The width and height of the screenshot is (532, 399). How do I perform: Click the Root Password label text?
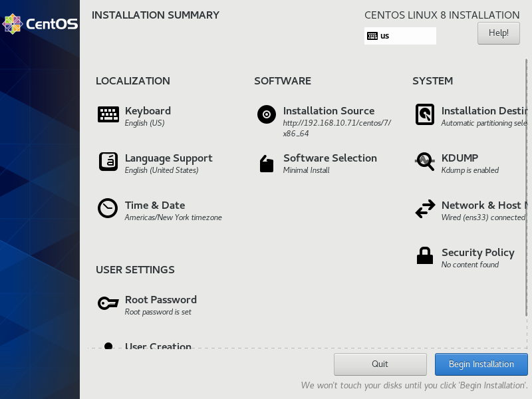click(x=161, y=300)
